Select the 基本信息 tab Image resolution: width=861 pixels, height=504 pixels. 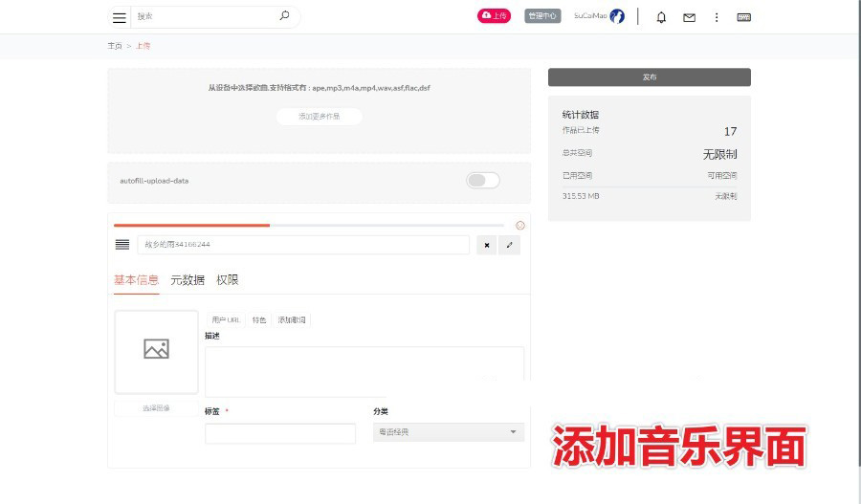[136, 280]
